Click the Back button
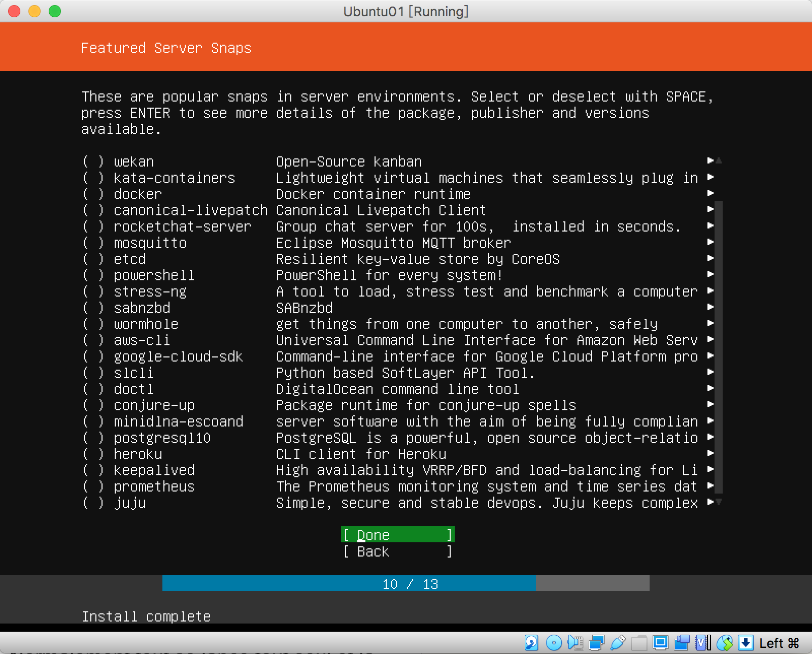 (x=398, y=551)
